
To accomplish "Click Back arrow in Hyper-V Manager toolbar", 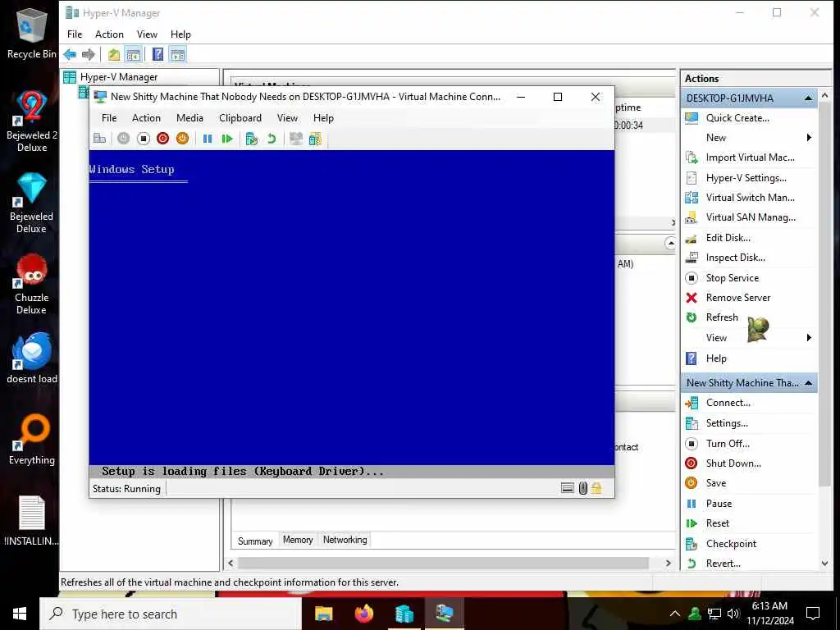I will click(x=70, y=54).
